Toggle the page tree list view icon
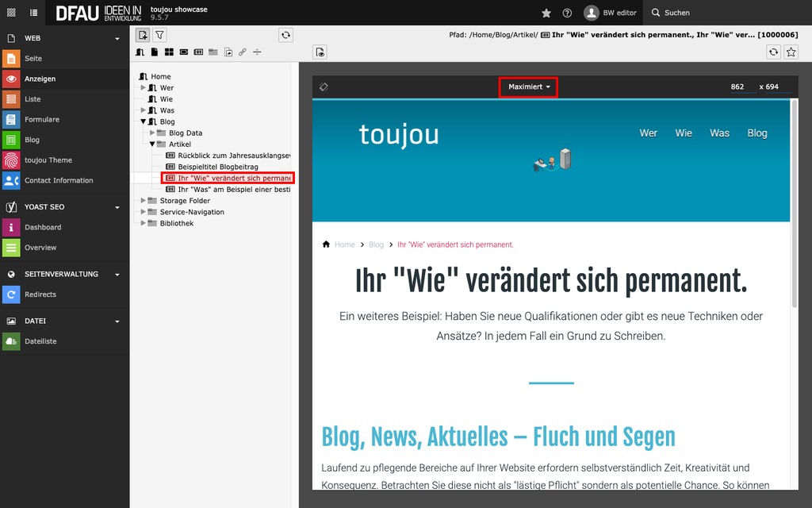The image size is (812, 508). [33, 13]
